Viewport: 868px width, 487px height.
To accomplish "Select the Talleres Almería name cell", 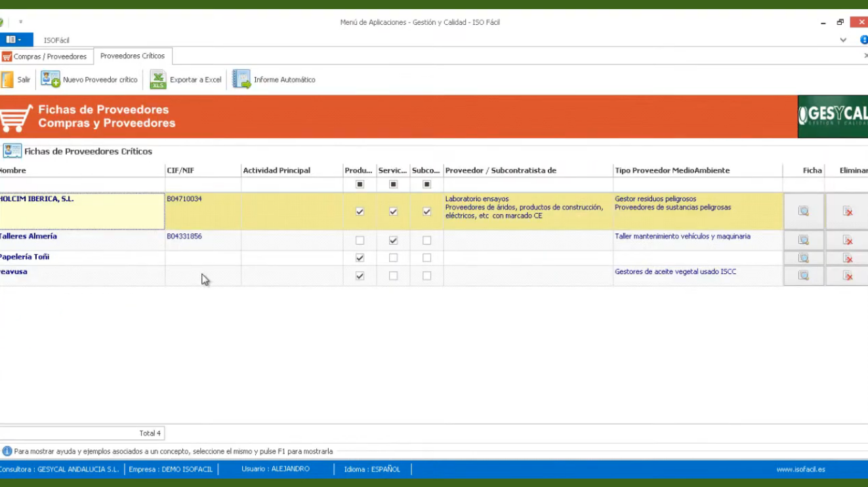I will [x=82, y=241].
